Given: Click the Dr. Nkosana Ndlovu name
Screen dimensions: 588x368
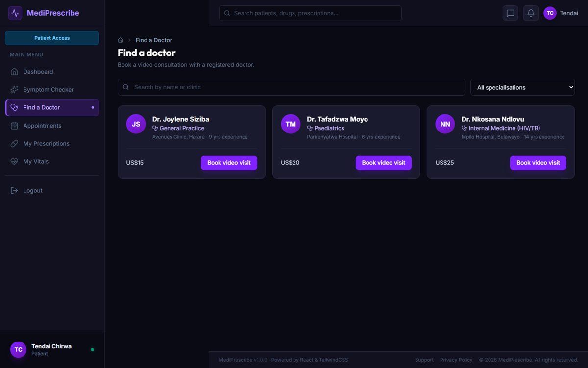Looking at the screenshot, I should (x=493, y=119).
